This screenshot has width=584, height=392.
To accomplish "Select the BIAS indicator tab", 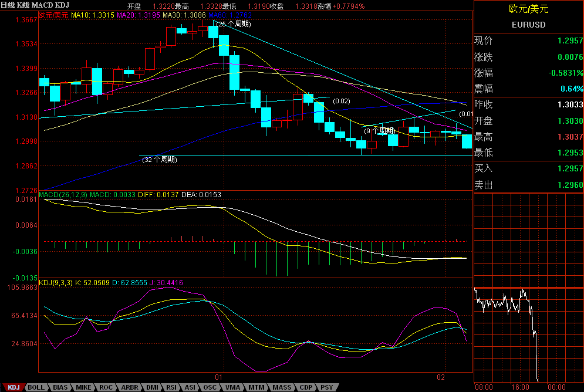I will 60,387.
